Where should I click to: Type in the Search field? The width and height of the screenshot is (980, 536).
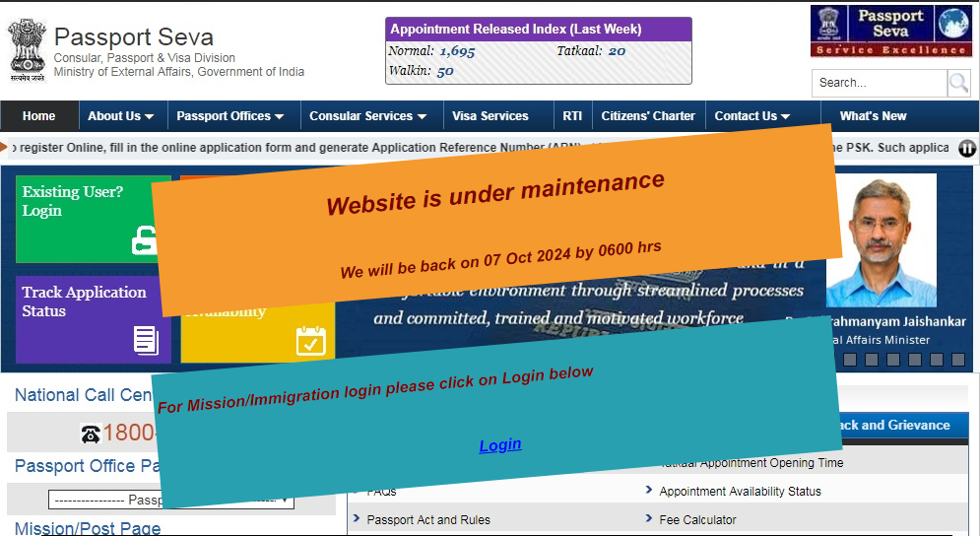click(x=880, y=83)
